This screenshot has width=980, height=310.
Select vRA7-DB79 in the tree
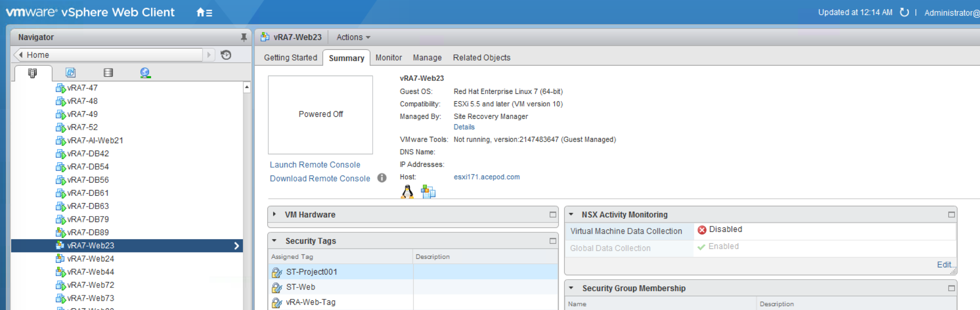click(x=88, y=219)
